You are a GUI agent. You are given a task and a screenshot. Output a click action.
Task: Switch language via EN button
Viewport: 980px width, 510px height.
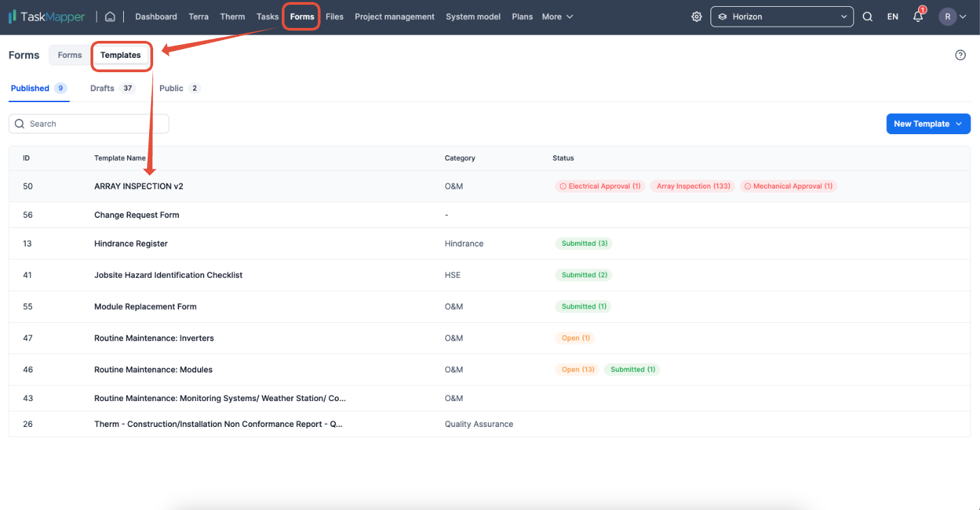893,16
